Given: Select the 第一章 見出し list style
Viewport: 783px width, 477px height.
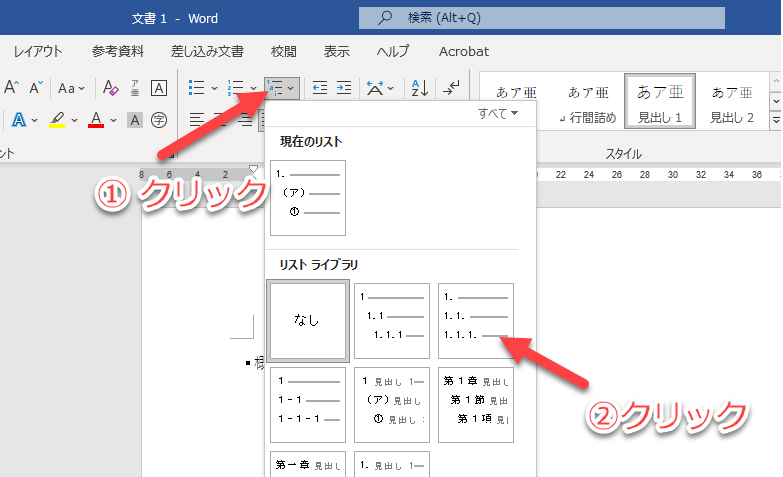Looking at the screenshot, I should click(x=308, y=464).
